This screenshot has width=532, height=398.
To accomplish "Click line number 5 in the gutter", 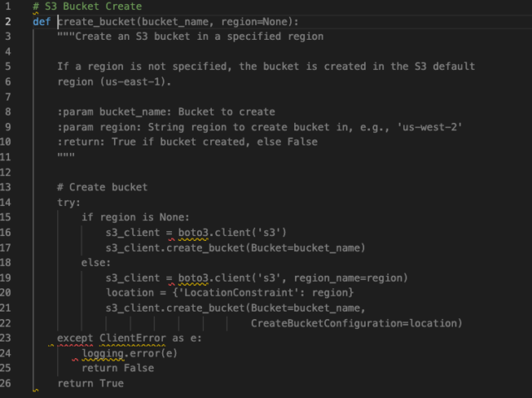I will tap(7, 66).
